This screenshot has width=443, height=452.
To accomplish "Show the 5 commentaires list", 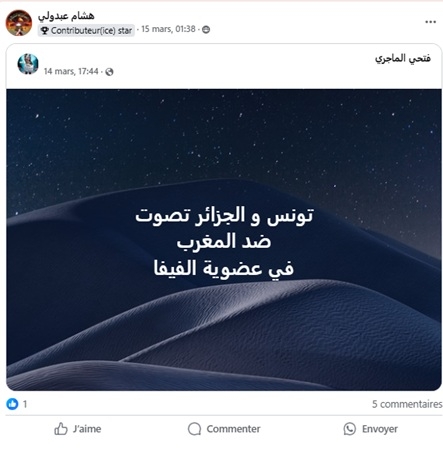I will pos(407,404).
